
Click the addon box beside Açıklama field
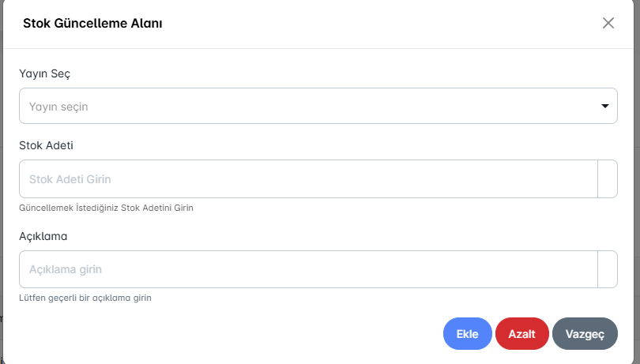[x=608, y=269]
